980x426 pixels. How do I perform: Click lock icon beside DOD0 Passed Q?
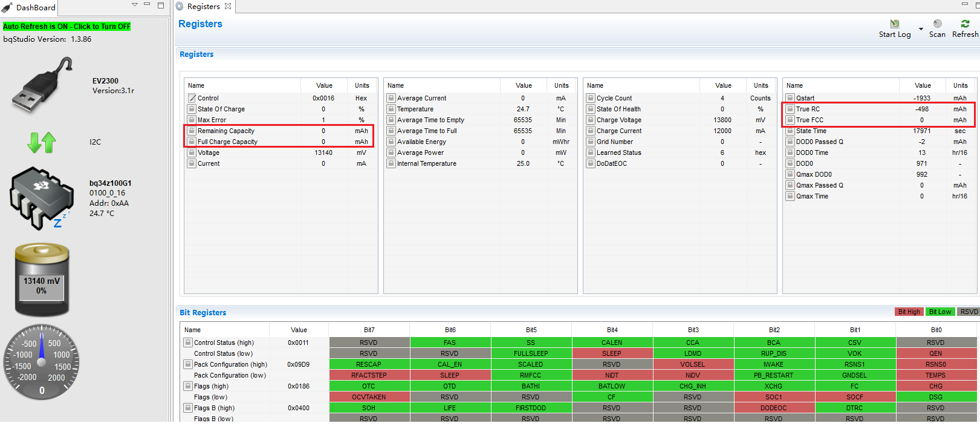790,142
